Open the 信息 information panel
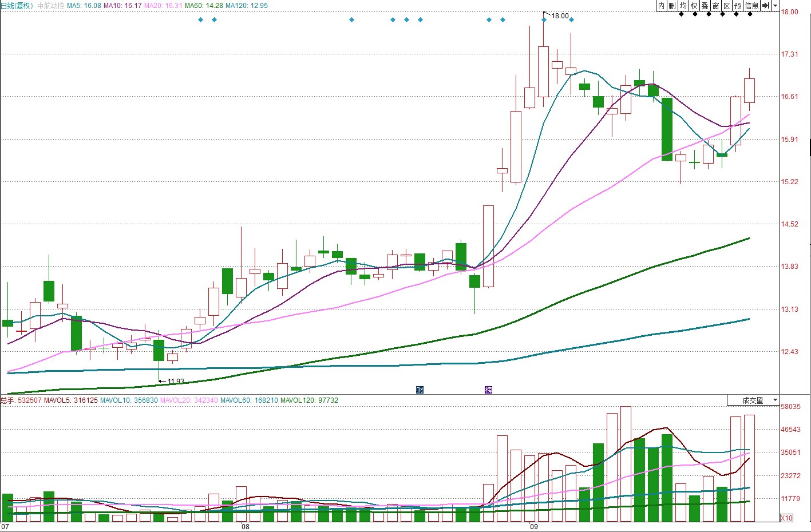 [x=751, y=6]
